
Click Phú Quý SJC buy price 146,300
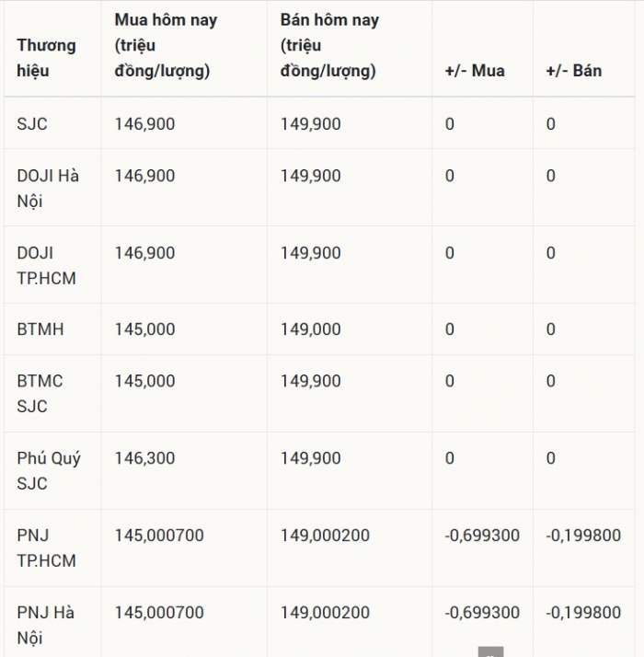pos(145,458)
